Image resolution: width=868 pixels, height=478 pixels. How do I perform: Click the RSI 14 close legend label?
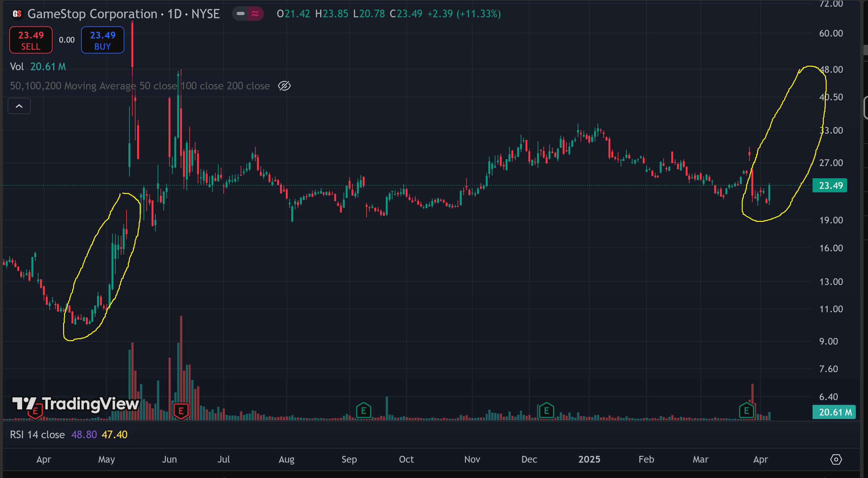pyautogui.click(x=37, y=434)
